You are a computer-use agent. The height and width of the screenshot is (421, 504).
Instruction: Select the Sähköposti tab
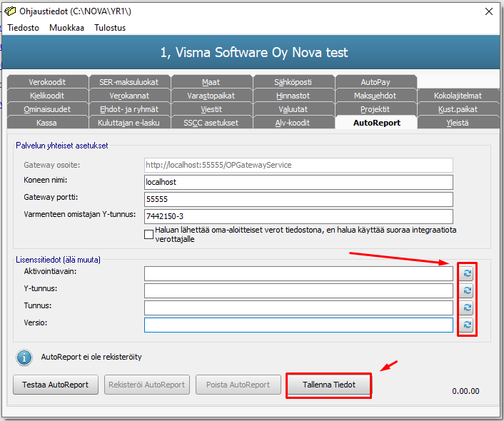coord(293,82)
